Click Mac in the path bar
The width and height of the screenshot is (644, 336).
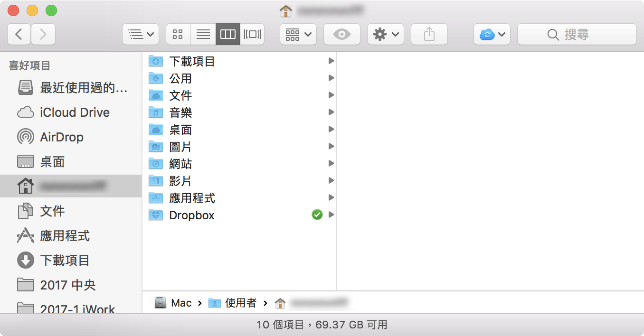pyautogui.click(x=181, y=303)
